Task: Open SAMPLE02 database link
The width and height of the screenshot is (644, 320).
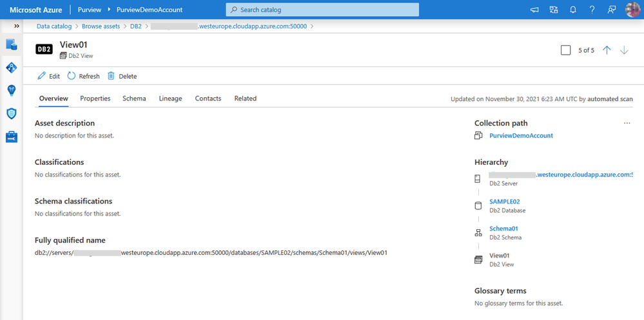Action: click(505, 202)
